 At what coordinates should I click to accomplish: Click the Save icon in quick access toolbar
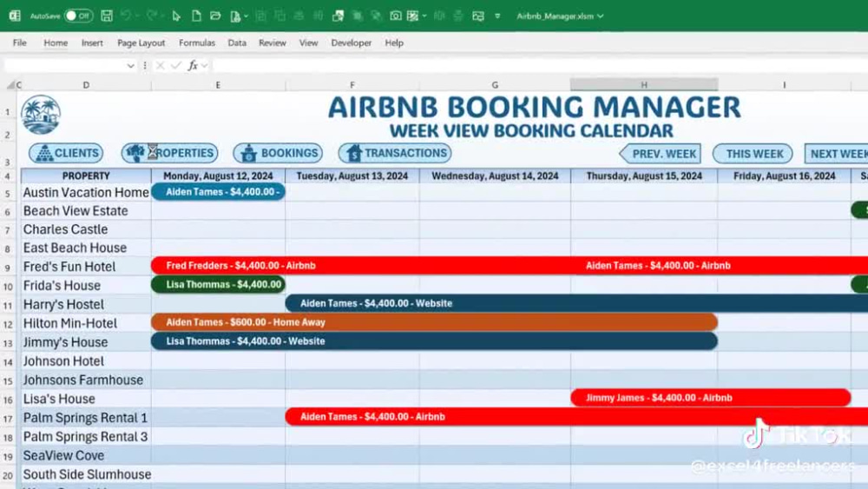107,16
